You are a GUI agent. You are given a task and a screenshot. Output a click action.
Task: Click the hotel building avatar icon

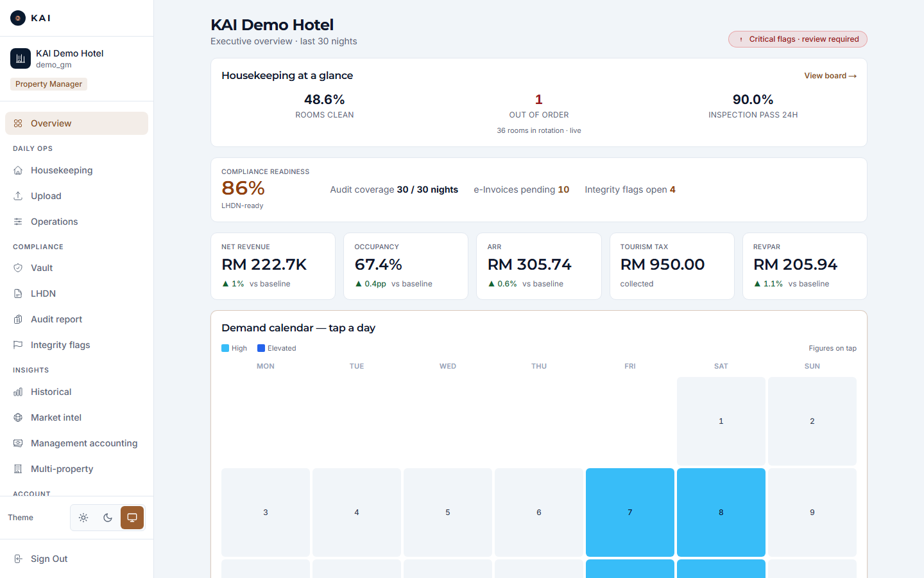tap(21, 58)
